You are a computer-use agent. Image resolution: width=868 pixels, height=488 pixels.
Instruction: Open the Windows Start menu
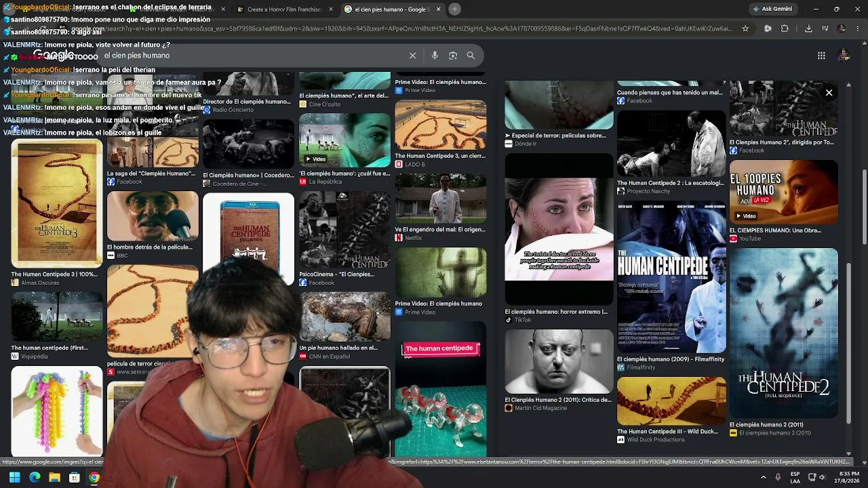point(14,477)
